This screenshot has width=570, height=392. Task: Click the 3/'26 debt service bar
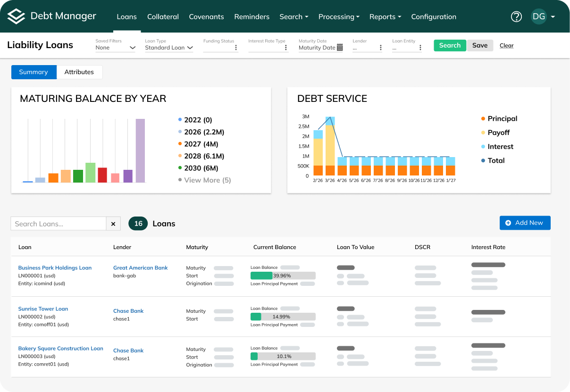click(x=330, y=146)
